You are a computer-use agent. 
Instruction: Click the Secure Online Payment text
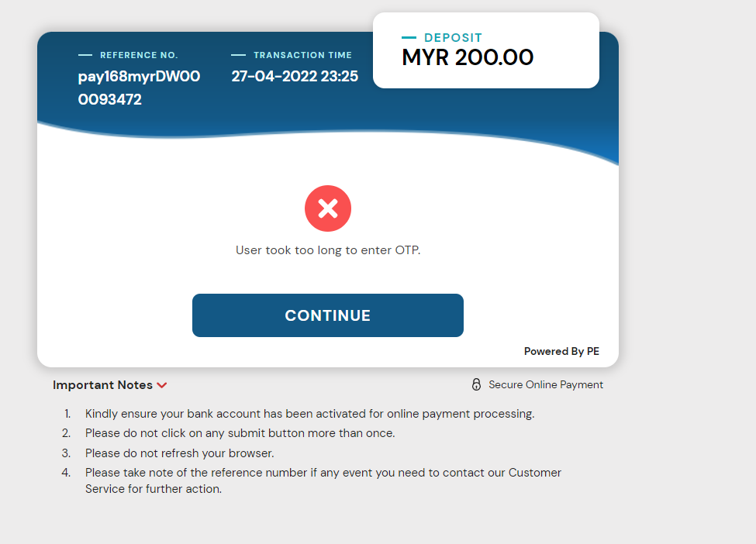tap(545, 384)
